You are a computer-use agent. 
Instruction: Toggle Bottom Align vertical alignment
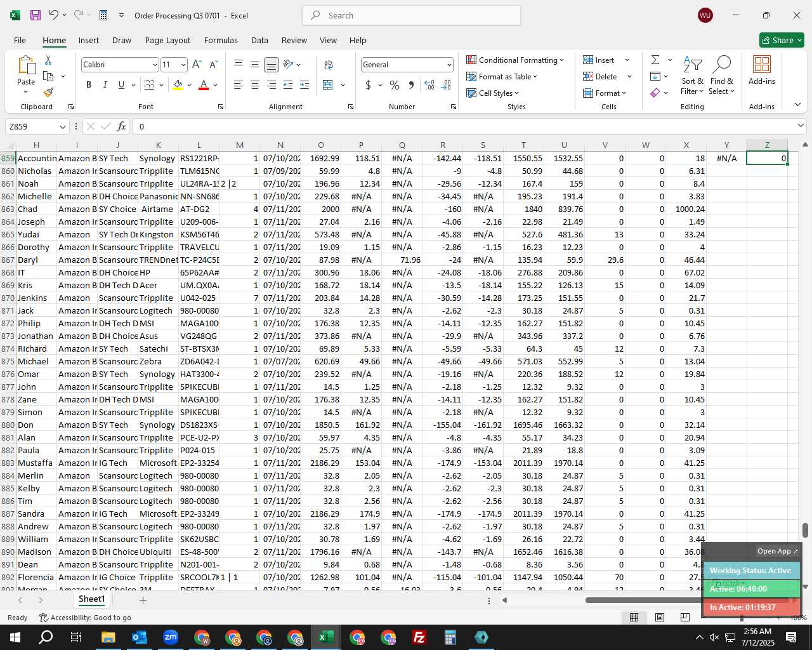point(272,65)
